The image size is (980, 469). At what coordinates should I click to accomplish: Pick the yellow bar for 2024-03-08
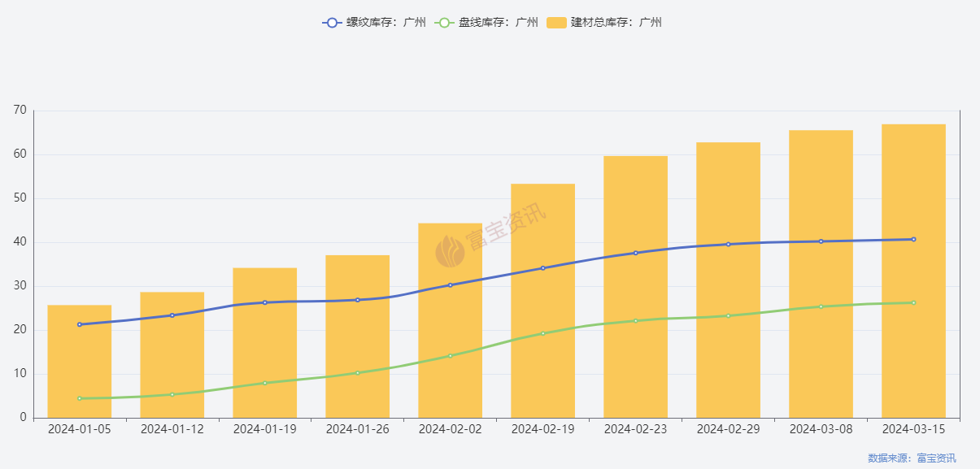(821, 274)
